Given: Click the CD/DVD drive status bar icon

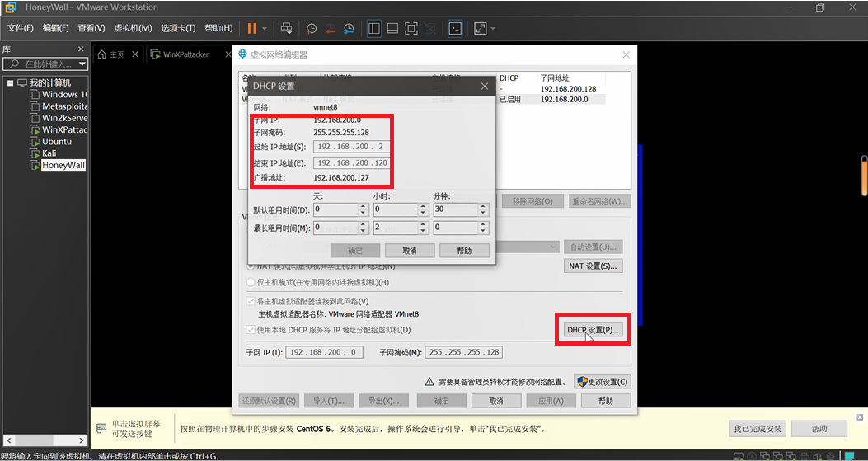Looking at the screenshot, I should point(752,457).
